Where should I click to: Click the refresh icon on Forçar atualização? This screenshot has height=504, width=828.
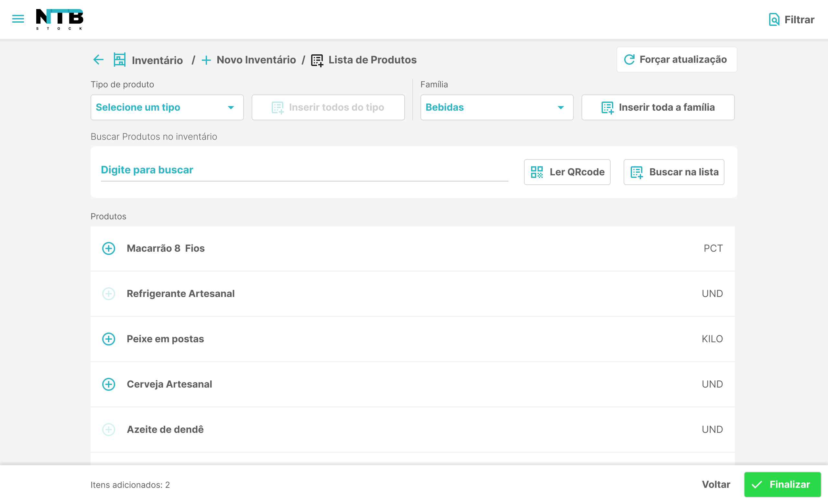[x=629, y=60]
